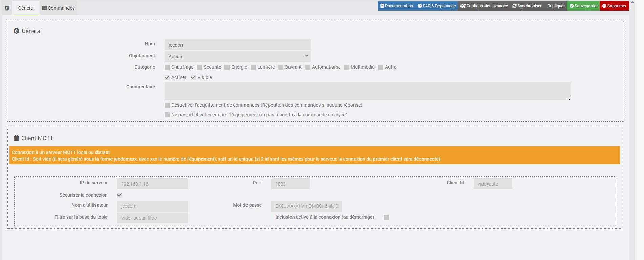Image resolution: width=644 pixels, height=260 pixels.
Task: Uncheck the Activer checkbox
Action: pyautogui.click(x=167, y=77)
